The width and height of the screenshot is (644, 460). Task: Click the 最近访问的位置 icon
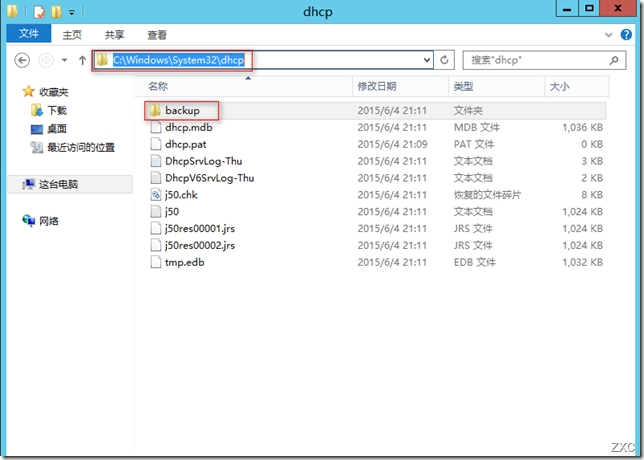(37, 147)
